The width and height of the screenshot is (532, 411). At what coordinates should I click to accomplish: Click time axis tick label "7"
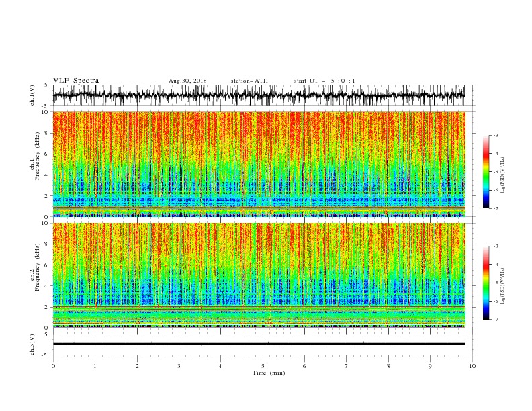point(347,366)
